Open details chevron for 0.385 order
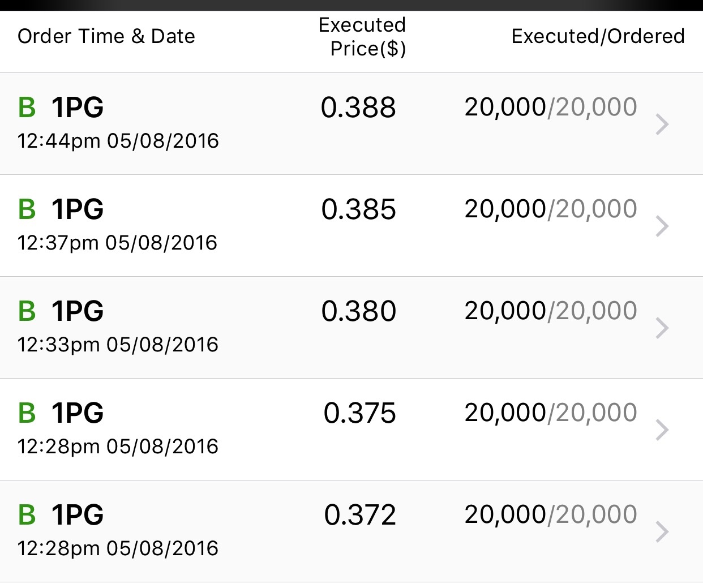Viewport: 703px width, 588px height. 662,226
